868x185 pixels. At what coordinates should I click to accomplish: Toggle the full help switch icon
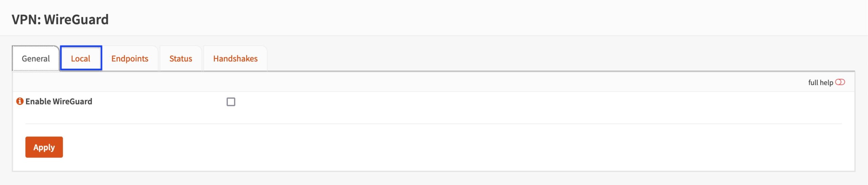tap(840, 82)
